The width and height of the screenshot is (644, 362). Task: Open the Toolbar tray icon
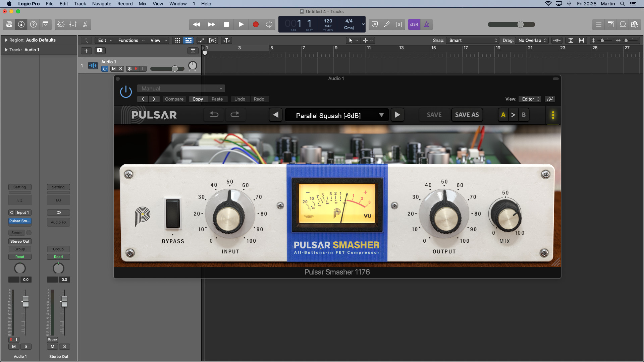(x=45, y=24)
